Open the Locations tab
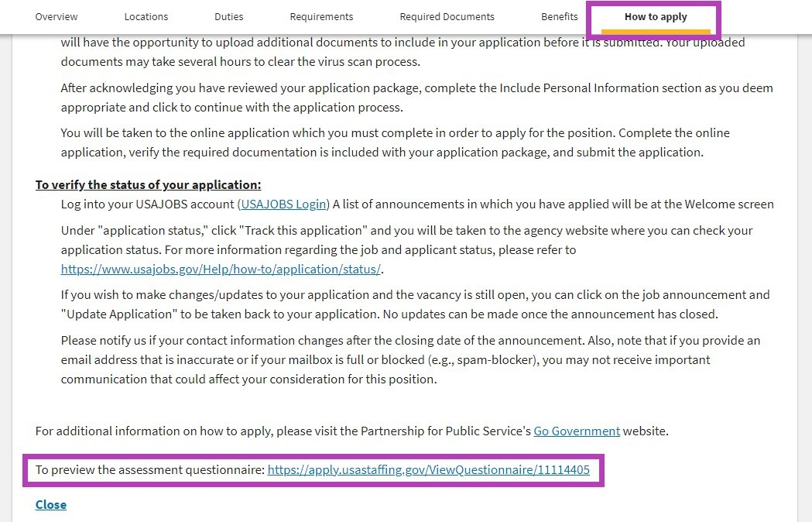The image size is (812, 522). (x=146, y=16)
